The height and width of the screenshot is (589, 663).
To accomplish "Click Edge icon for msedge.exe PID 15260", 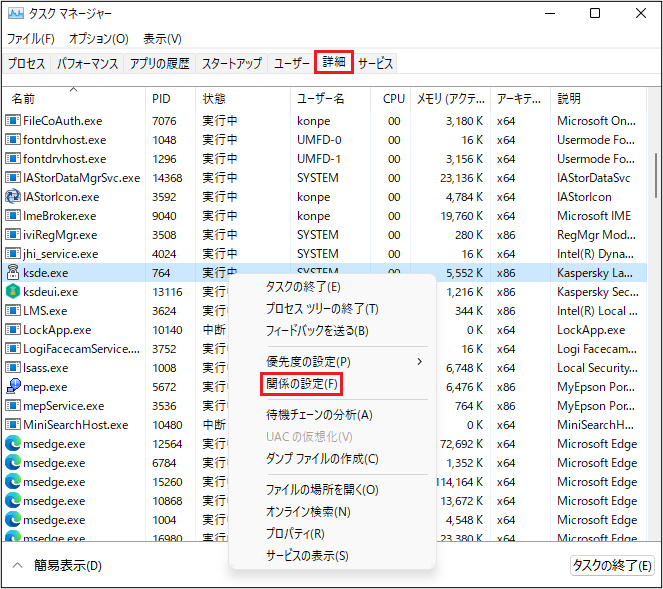I will tap(13, 482).
